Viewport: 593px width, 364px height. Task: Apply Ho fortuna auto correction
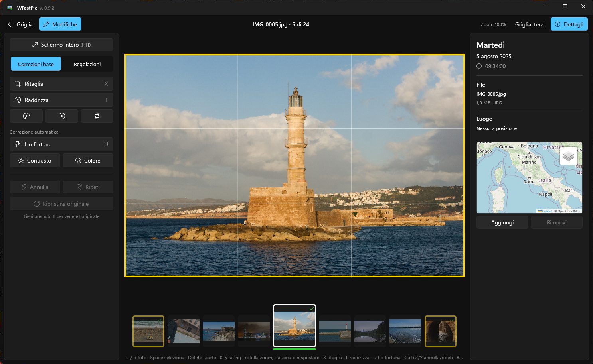[x=61, y=144]
